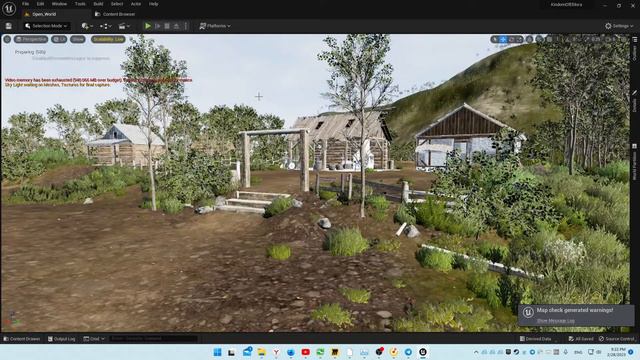Image resolution: width=640 pixels, height=360 pixels.
Task: Open the Platforms dropdown
Action: pos(215,26)
